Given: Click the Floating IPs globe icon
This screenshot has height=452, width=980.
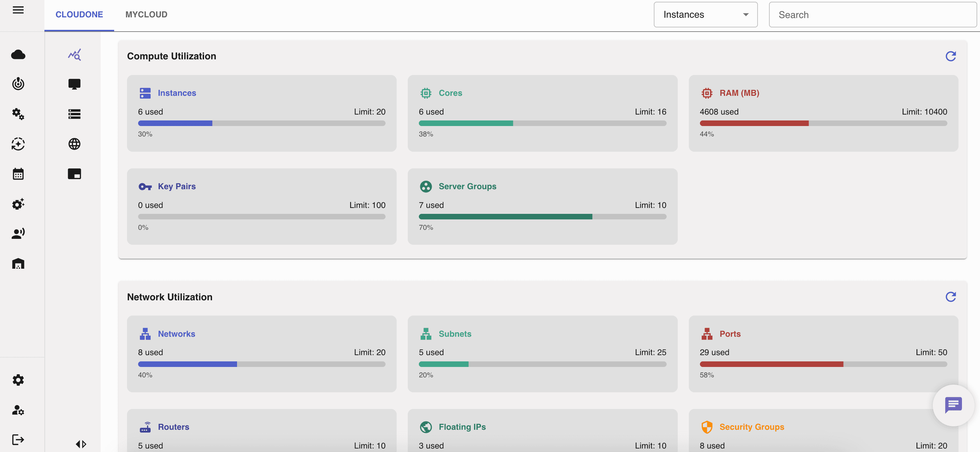Looking at the screenshot, I should click(426, 427).
